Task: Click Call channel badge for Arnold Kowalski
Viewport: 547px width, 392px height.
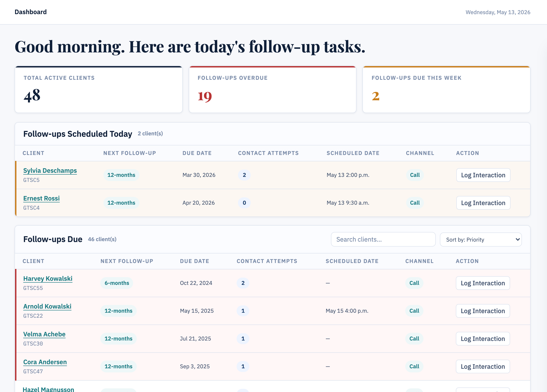Action: point(414,311)
